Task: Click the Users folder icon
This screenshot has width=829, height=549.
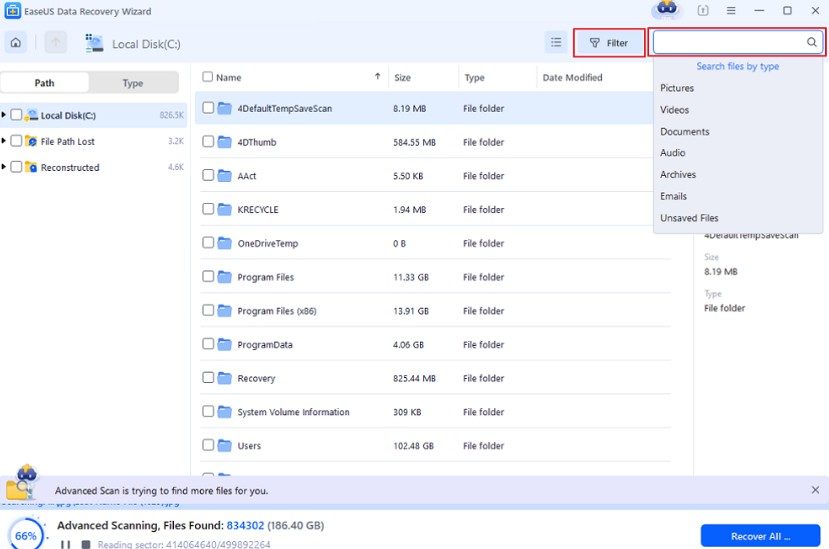Action: (225, 445)
